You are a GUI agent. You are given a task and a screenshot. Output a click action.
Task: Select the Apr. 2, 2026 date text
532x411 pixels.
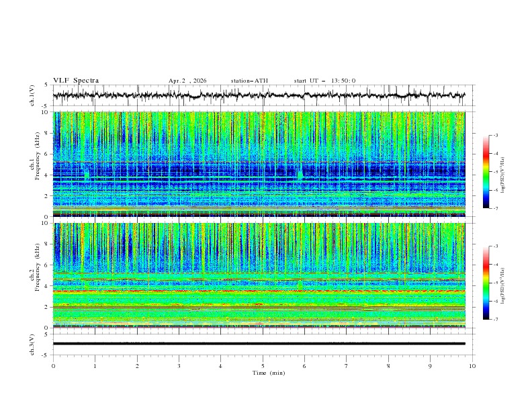click(187, 81)
